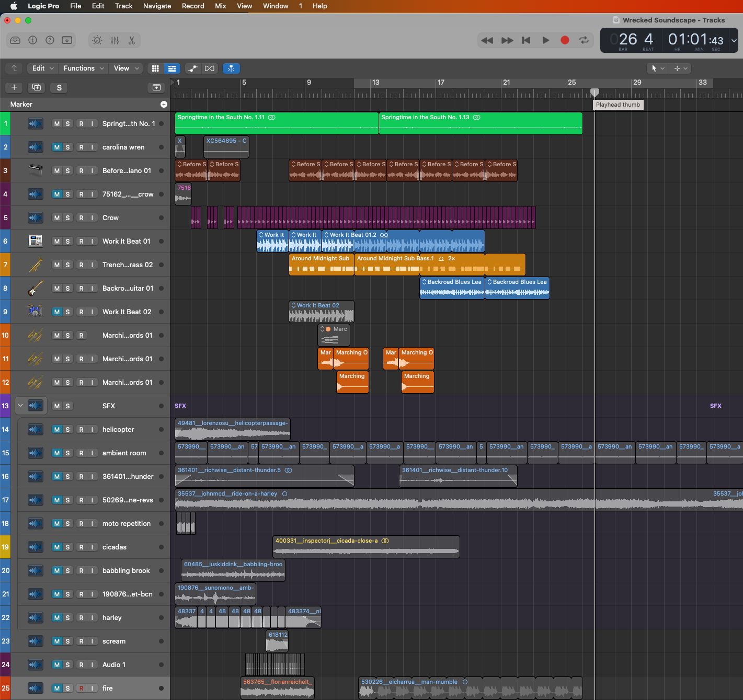
Task: Start recording with red Record button
Action: click(x=565, y=40)
